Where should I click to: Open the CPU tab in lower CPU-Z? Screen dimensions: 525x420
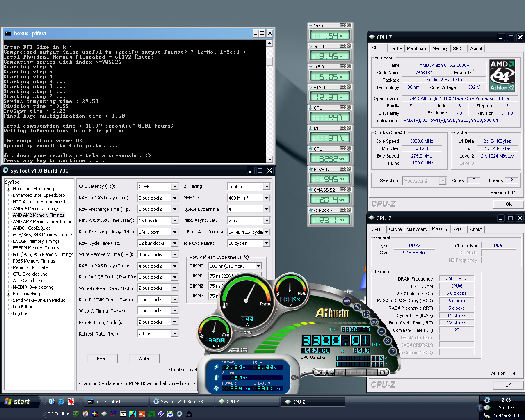(x=376, y=229)
